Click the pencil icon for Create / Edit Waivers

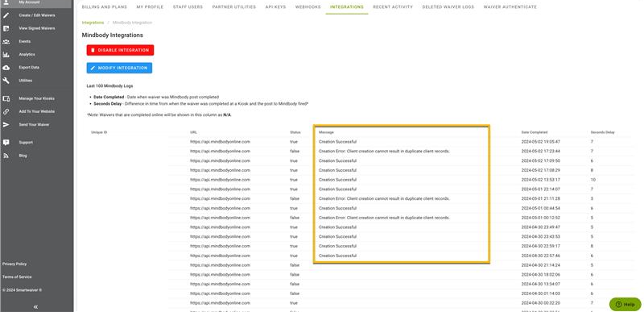(x=6, y=15)
